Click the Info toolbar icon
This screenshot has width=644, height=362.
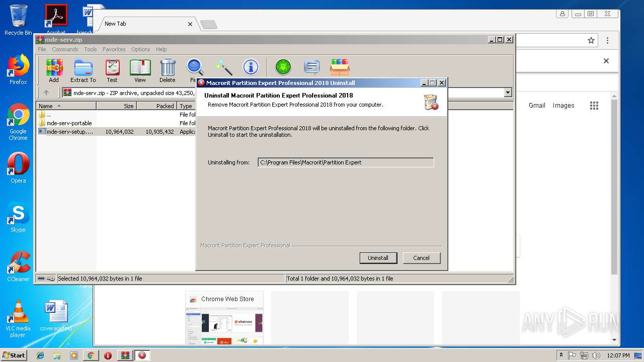[x=251, y=67]
